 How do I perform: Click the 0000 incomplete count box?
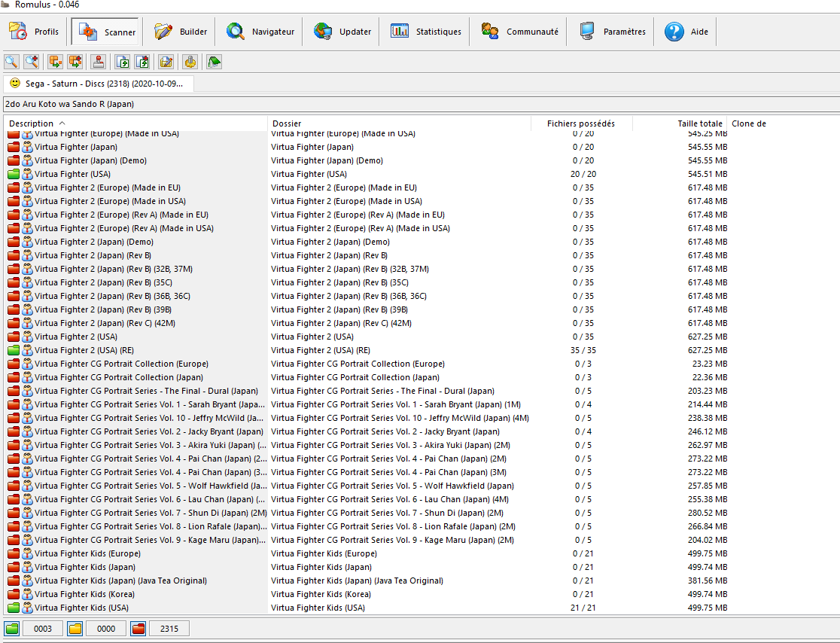click(106, 629)
